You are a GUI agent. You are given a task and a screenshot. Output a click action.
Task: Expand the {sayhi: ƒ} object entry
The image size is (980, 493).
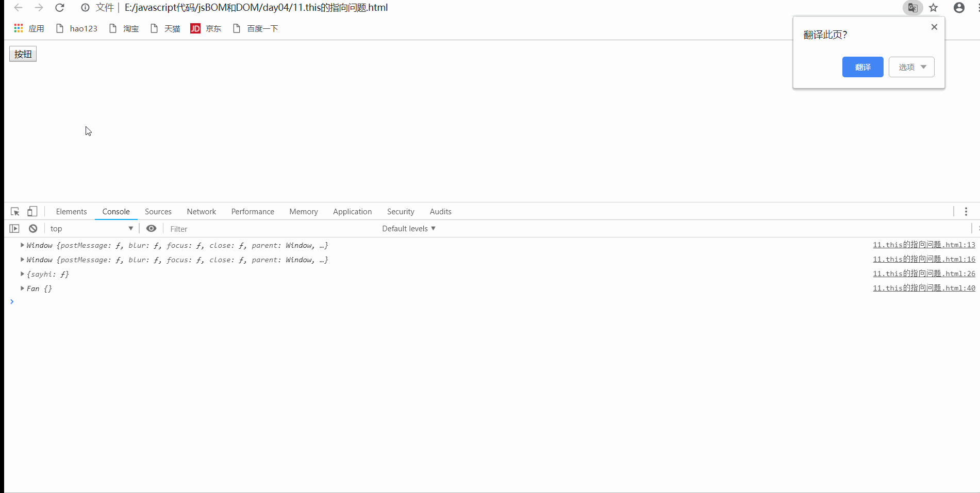click(x=22, y=274)
